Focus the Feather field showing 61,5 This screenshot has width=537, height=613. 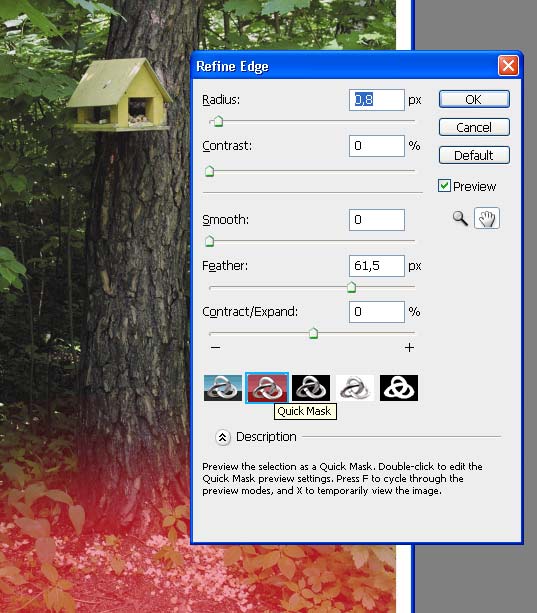coord(377,266)
